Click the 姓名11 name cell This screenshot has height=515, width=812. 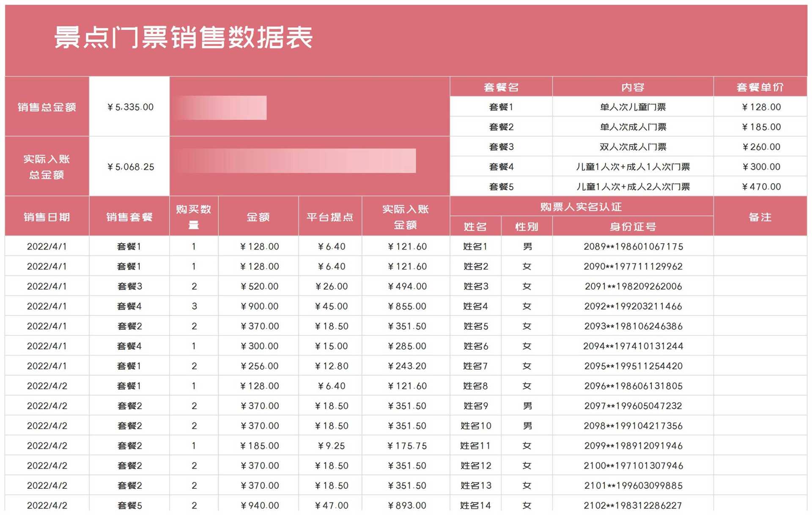point(475,445)
